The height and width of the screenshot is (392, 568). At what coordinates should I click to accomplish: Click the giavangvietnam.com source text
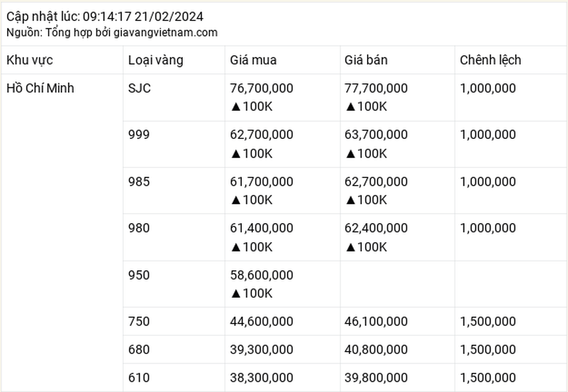[x=165, y=32]
